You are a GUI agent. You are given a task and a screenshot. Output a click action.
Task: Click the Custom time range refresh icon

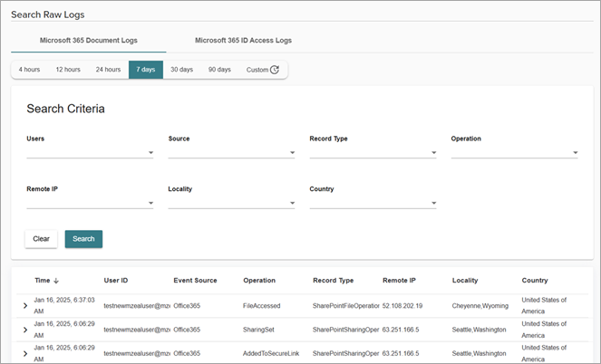click(x=275, y=70)
